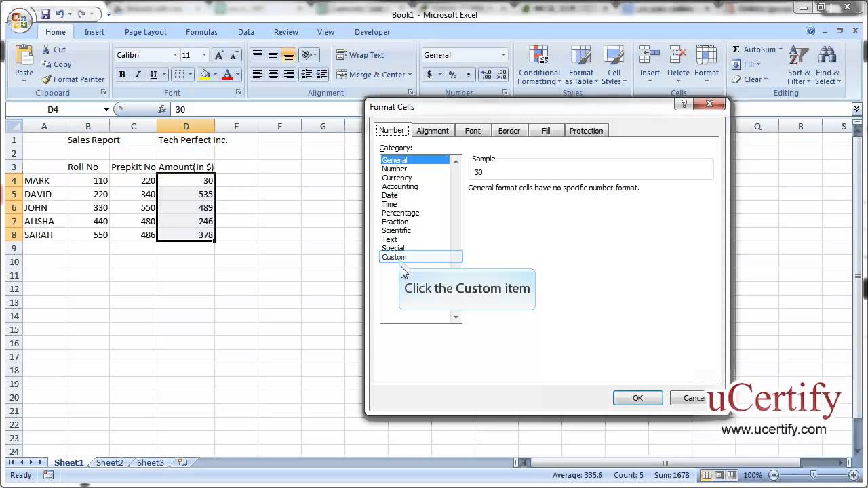Increase the font size
Screen dimensions: 868x488
coord(219,55)
